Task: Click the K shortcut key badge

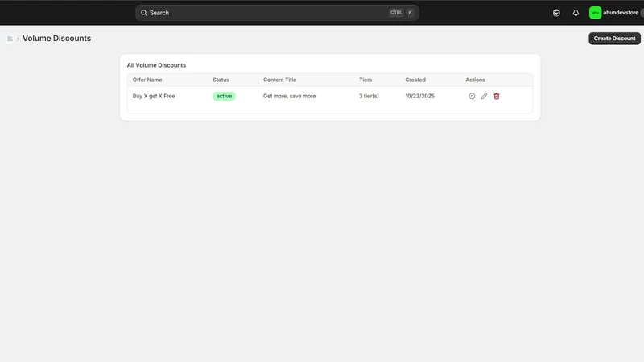Action: 410,13
